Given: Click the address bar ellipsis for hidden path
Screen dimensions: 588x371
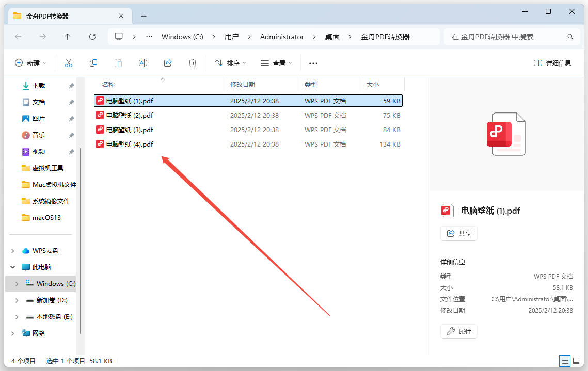Looking at the screenshot, I should tap(149, 36).
